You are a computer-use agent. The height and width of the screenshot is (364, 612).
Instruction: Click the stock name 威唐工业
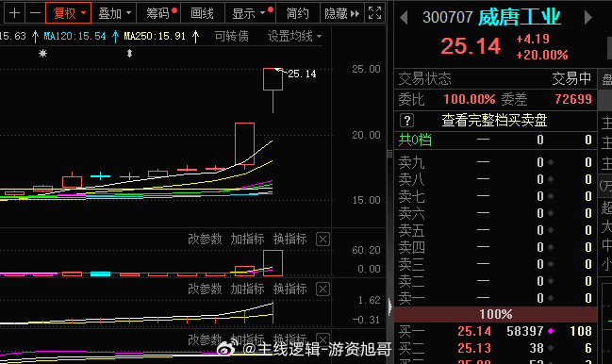[519, 18]
